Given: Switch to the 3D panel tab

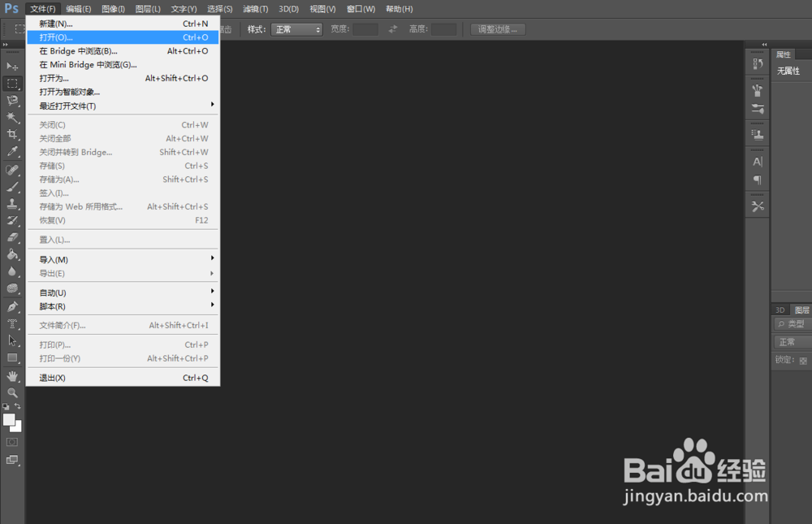Looking at the screenshot, I should [780, 310].
